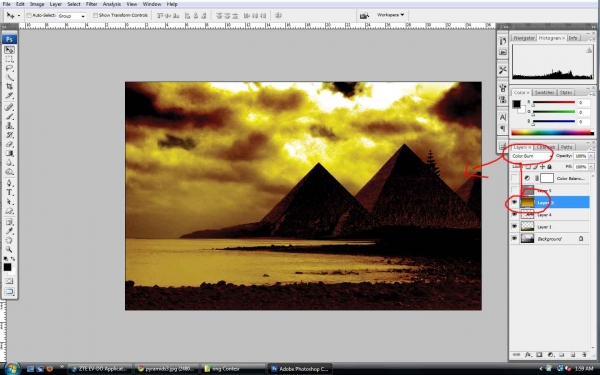Change the screen mode button
Screen dimensions: 600x375
tap(9, 292)
